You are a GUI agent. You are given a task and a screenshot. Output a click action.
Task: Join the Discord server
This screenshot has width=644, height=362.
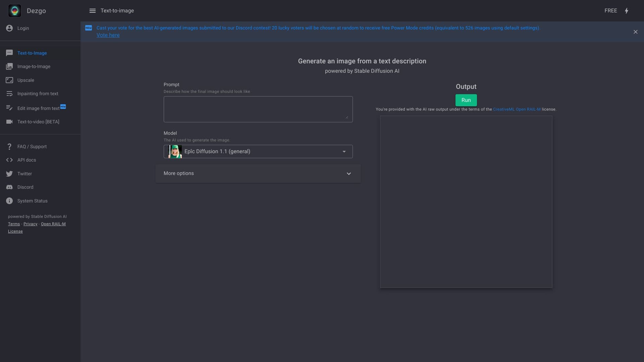[x=25, y=187]
